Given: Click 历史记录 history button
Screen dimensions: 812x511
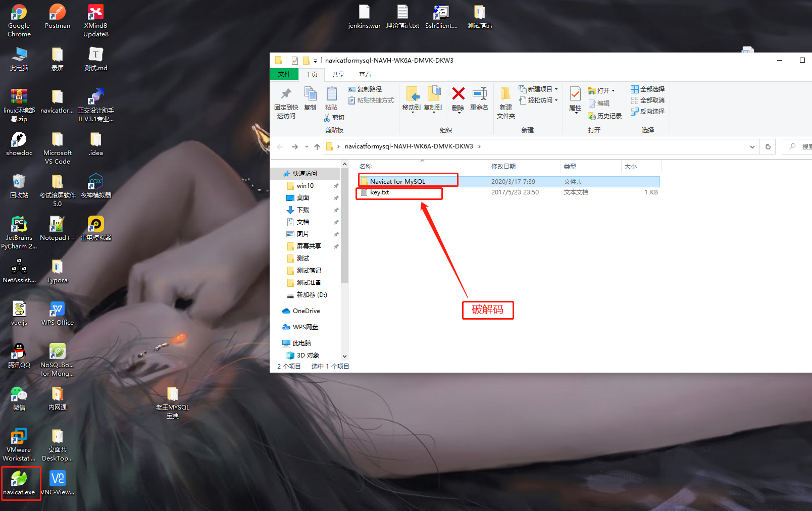Looking at the screenshot, I should [x=605, y=116].
